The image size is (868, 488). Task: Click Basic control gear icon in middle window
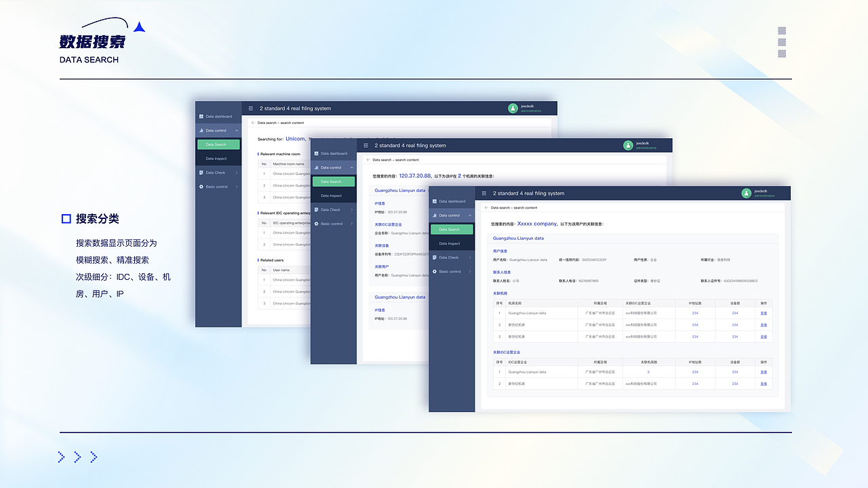[317, 224]
